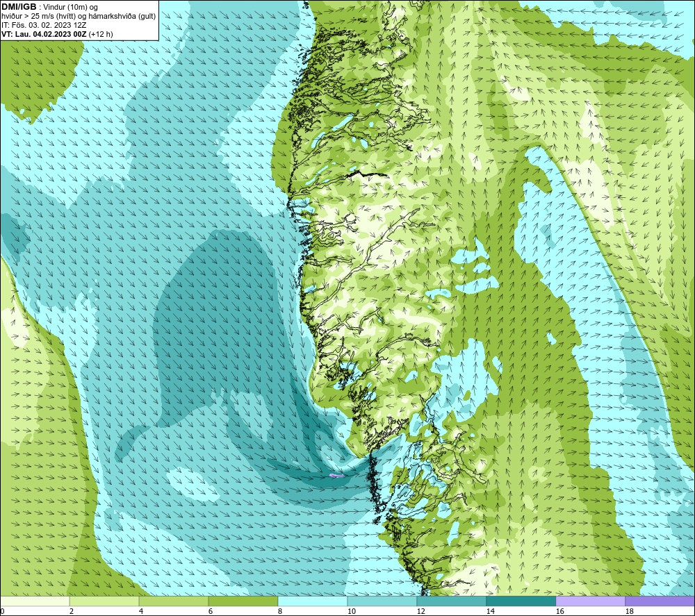
Task: Click the legend scale label '2'
Action: click(72, 612)
